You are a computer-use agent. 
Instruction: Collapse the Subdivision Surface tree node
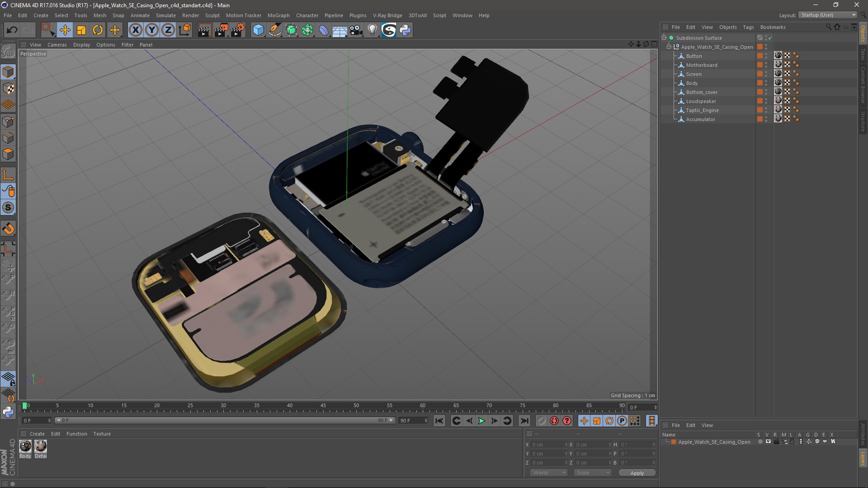(x=664, y=38)
